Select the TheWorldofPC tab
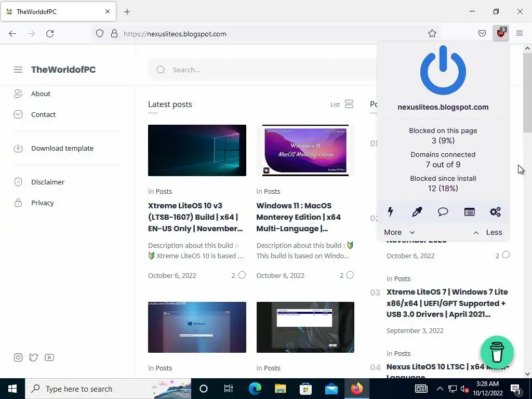Screen dimensions: 532x399 (58, 11)
